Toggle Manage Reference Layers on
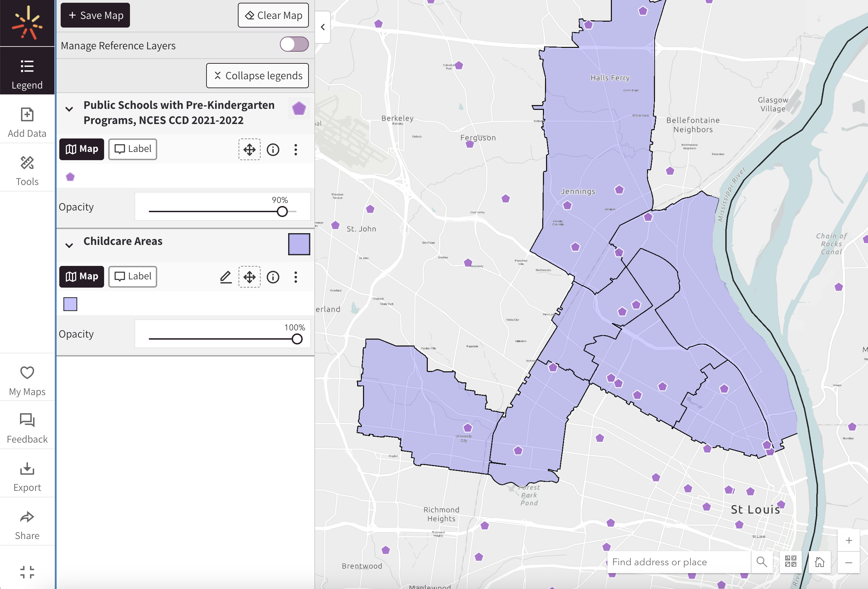Image resolution: width=868 pixels, height=589 pixels. coord(294,44)
